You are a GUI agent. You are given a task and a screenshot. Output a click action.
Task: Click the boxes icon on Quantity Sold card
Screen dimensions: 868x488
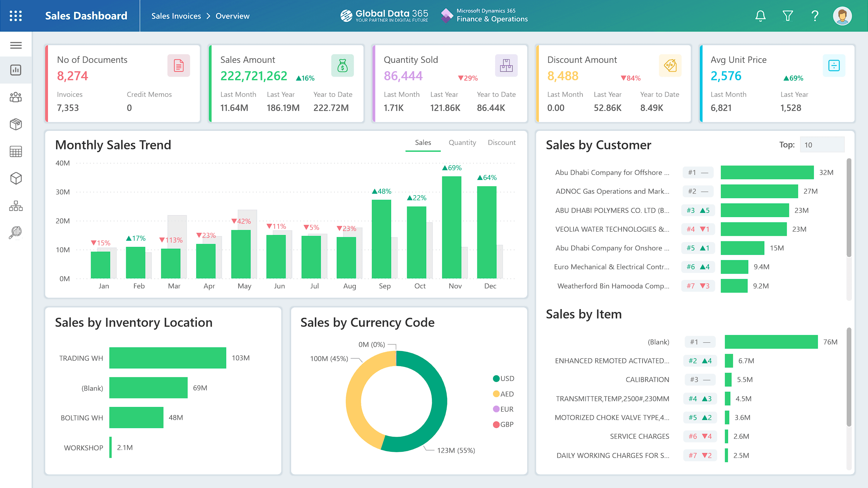(x=506, y=65)
